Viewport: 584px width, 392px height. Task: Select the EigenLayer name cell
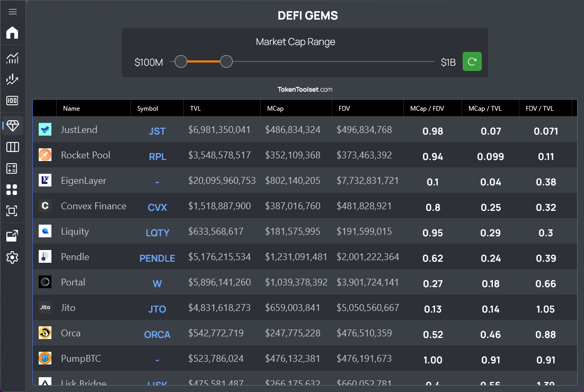point(83,181)
